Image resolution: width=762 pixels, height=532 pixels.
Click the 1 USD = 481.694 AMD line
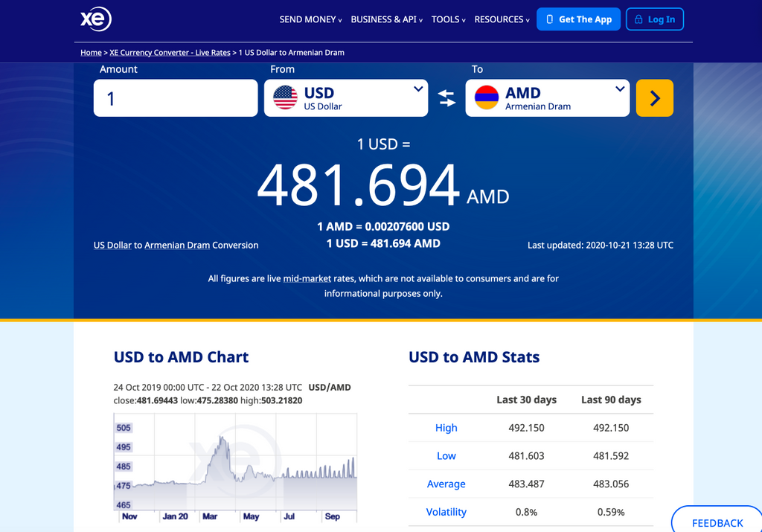[383, 243]
